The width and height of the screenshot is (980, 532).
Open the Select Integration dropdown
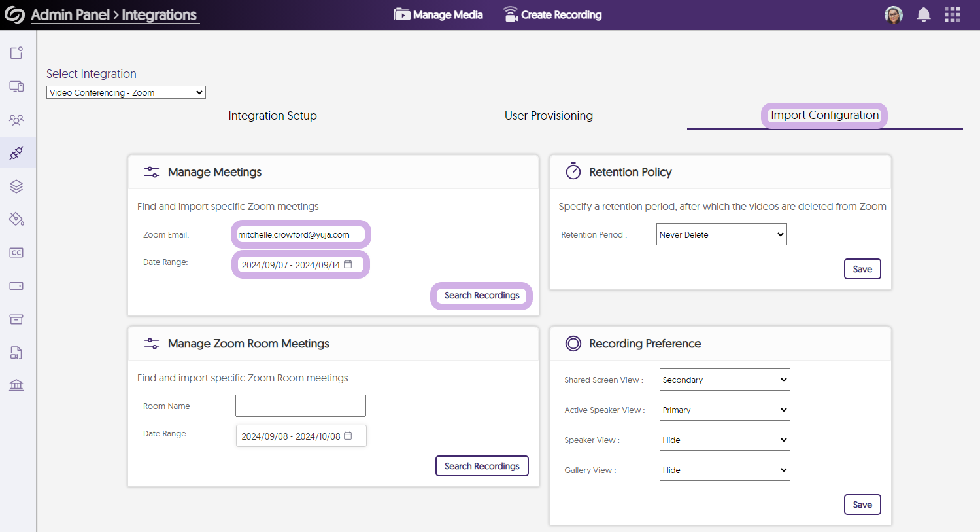pyautogui.click(x=126, y=92)
